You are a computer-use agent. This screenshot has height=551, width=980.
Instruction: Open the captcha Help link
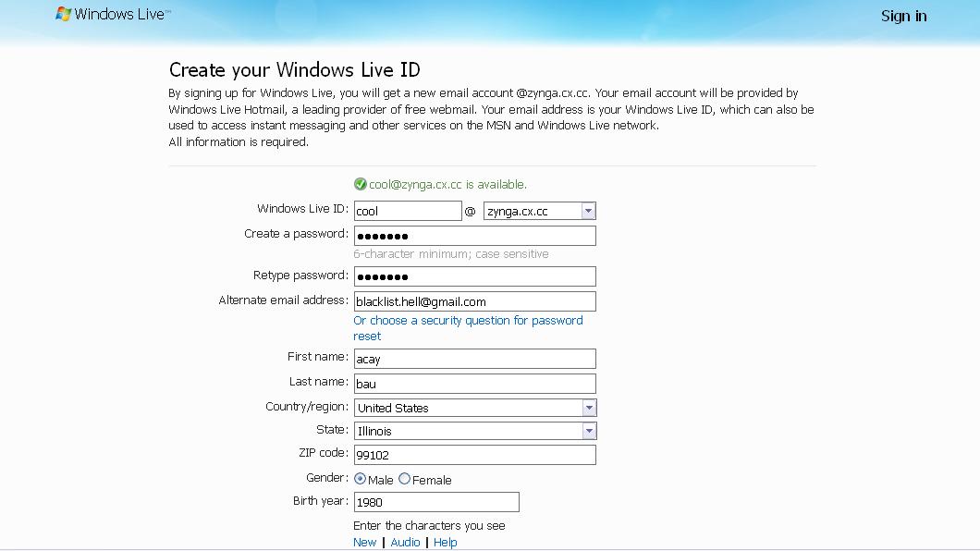point(445,543)
